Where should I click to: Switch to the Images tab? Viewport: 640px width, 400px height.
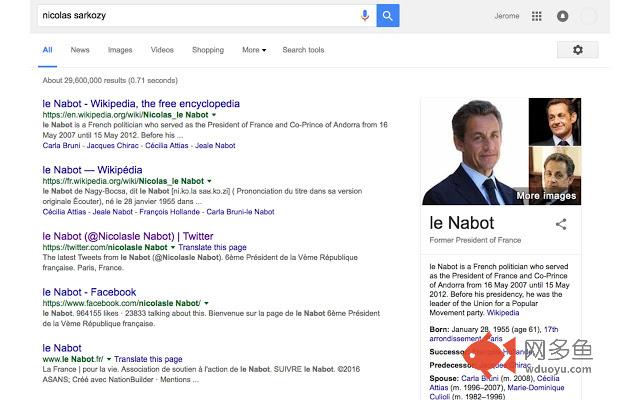pos(120,50)
